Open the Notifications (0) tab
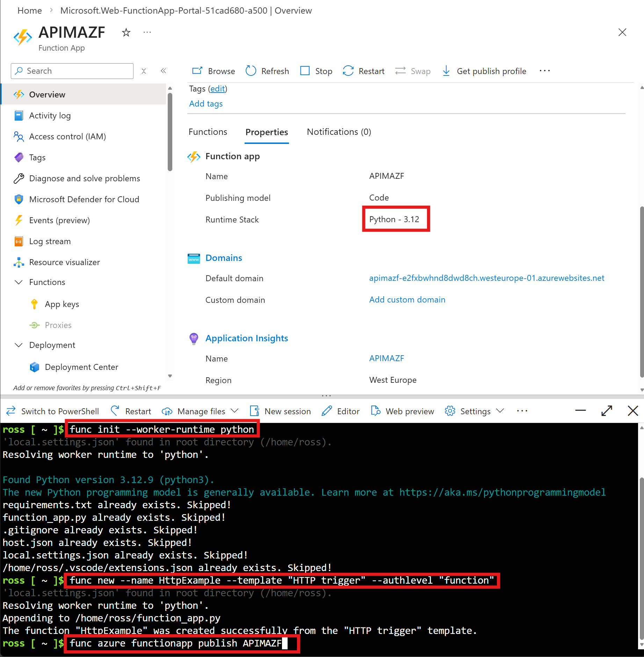 [x=339, y=132]
